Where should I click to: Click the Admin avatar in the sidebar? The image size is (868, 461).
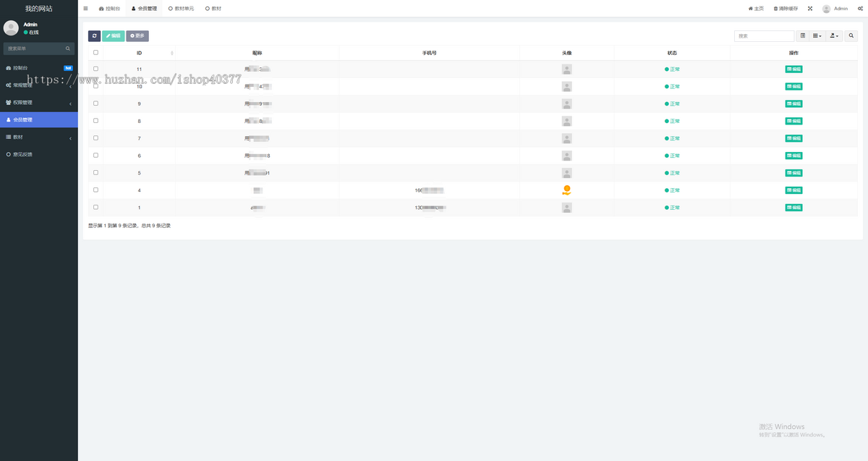[x=11, y=28]
